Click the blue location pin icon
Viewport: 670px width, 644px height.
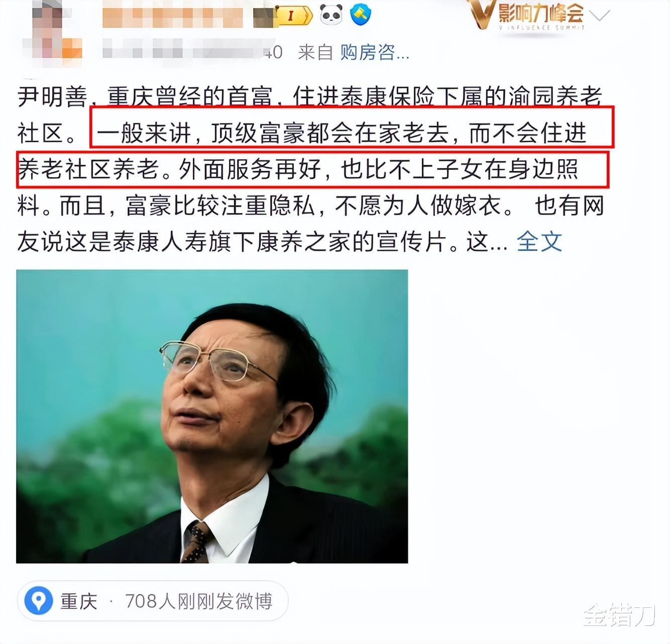(x=39, y=600)
